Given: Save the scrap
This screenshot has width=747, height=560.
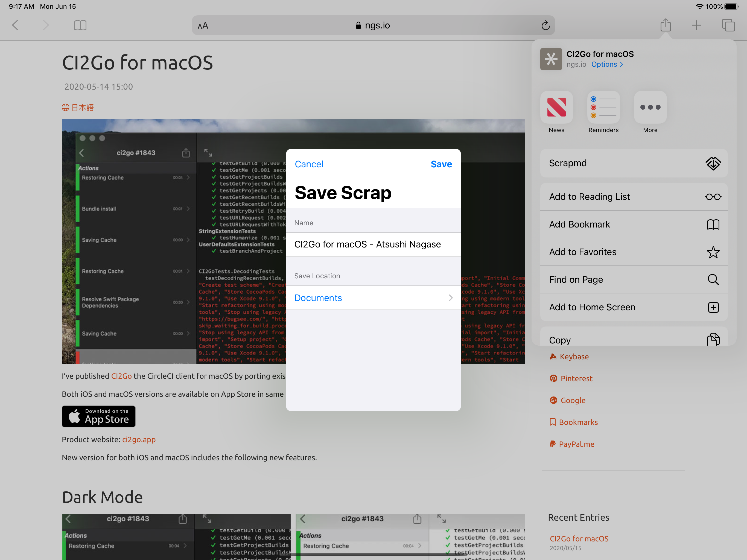Looking at the screenshot, I should [441, 164].
